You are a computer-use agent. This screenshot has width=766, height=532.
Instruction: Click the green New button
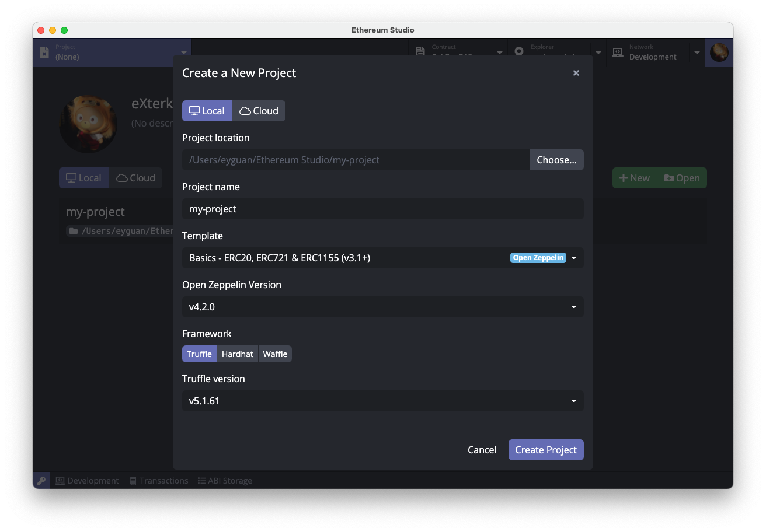point(635,178)
